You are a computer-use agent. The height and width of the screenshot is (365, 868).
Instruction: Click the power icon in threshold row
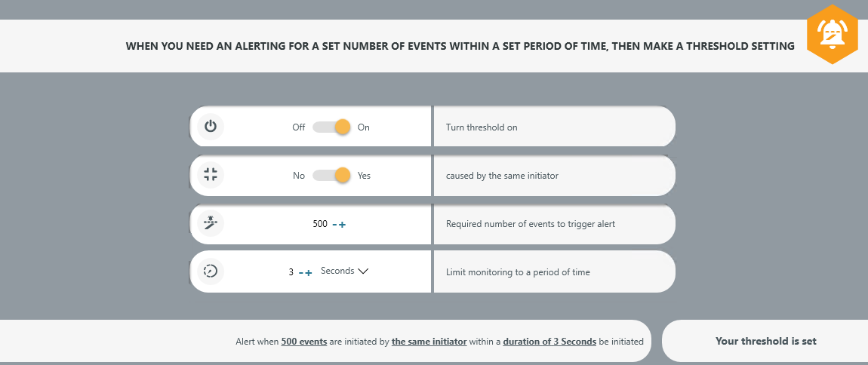coord(211,127)
